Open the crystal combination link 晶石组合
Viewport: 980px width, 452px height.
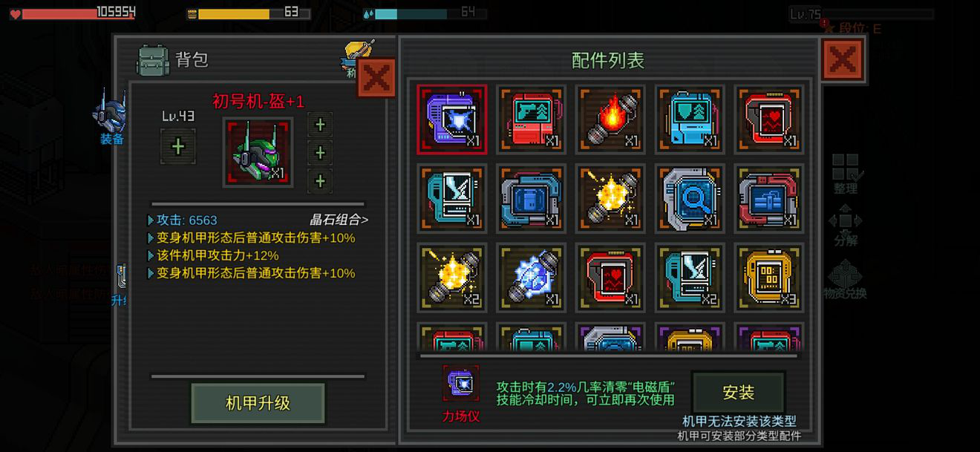pyautogui.click(x=339, y=220)
